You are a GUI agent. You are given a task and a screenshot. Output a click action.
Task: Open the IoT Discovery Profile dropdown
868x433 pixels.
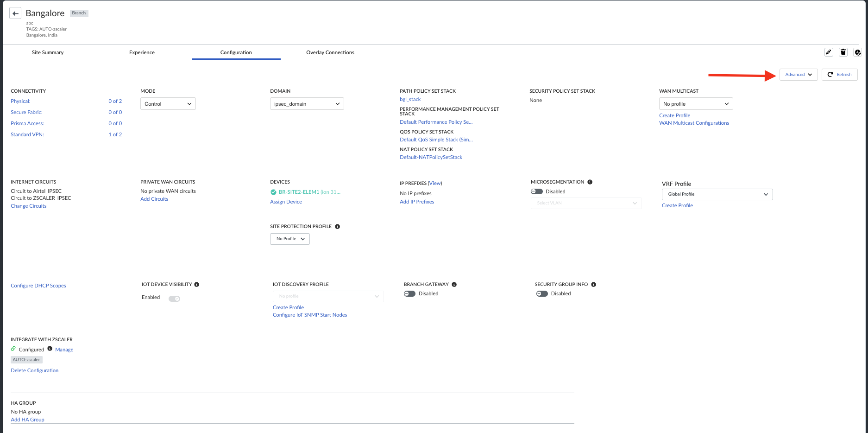pyautogui.click(x=328, y=296)
